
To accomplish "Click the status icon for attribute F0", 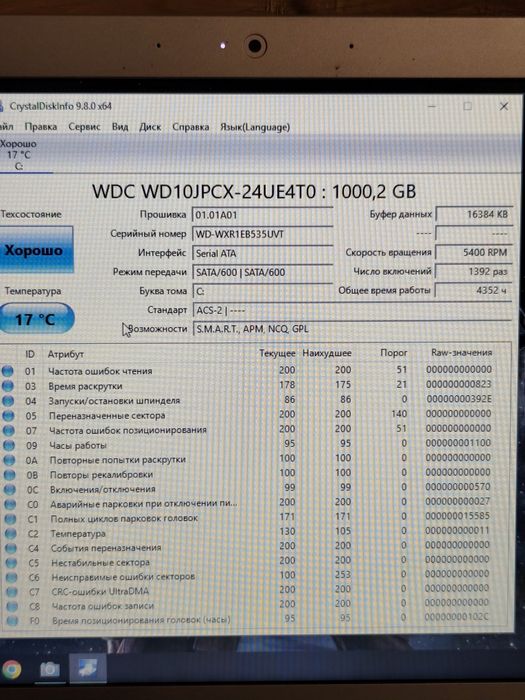I will pos(12,621).
